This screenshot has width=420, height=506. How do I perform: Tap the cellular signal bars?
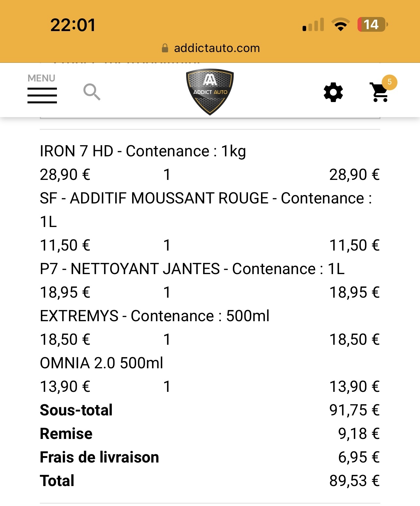(x=313, y=25)
